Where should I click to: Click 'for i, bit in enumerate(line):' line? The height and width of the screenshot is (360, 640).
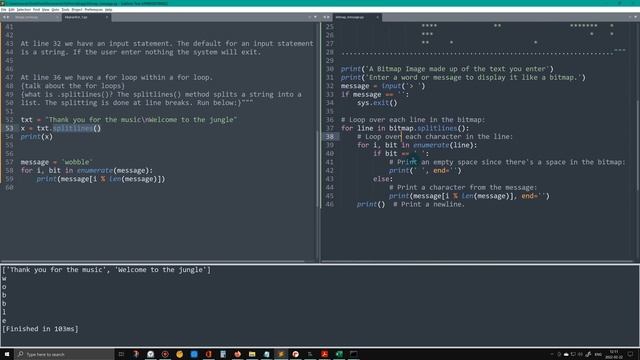(417, 145)
